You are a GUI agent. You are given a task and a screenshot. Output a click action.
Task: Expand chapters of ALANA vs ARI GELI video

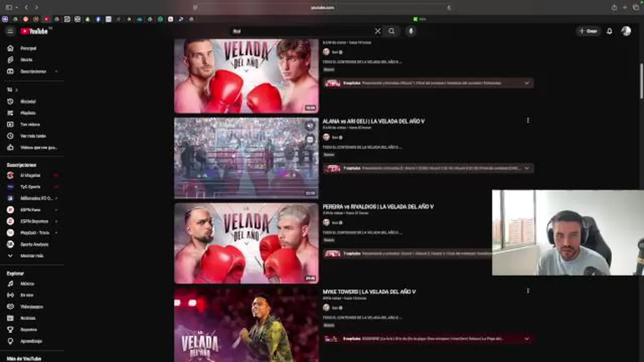coord(527,168)
